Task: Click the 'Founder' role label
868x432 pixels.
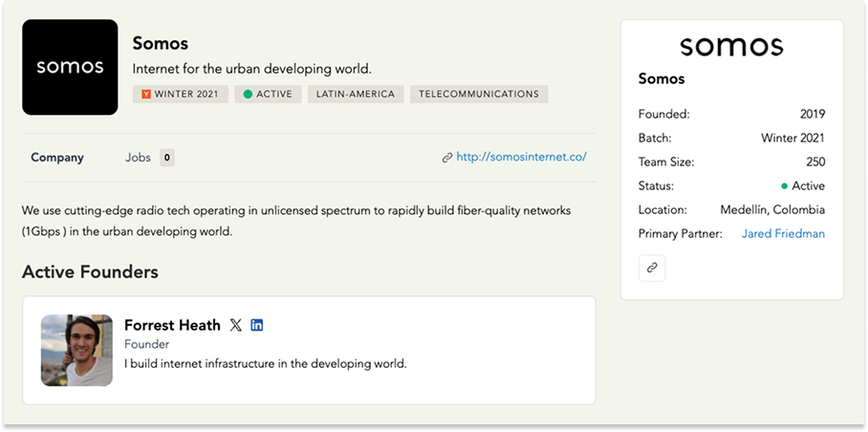Action: coord(146,344)
